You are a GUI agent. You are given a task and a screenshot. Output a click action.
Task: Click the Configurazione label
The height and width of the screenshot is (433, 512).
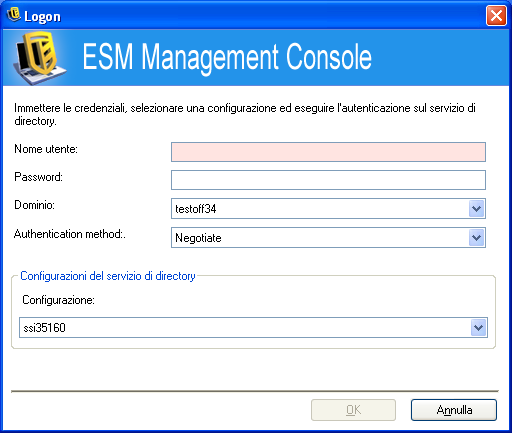(58, 300)
